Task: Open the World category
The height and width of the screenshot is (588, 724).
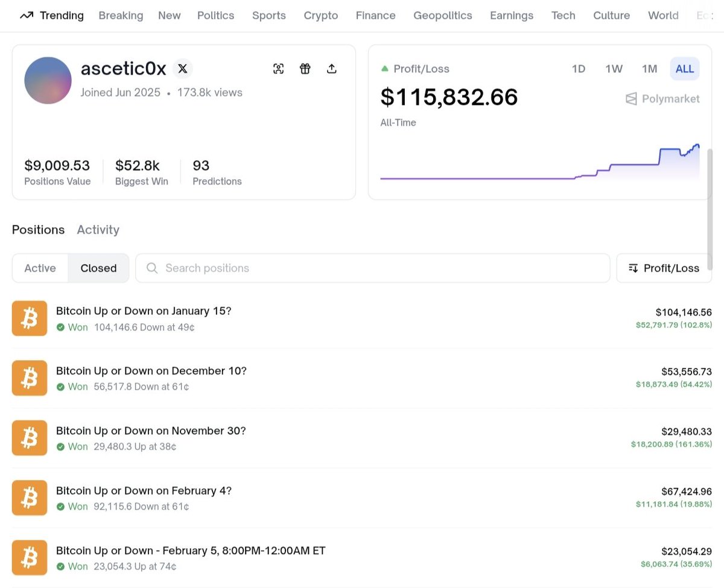Action: click(x=663, y=16)
